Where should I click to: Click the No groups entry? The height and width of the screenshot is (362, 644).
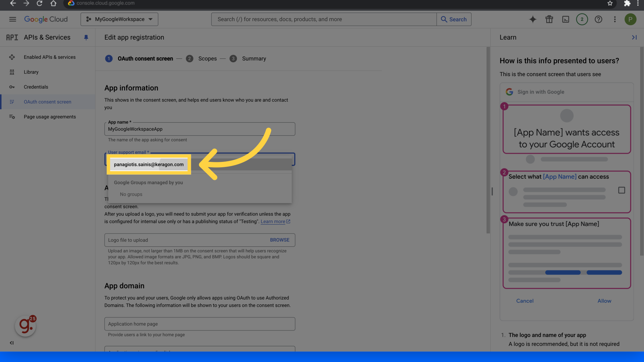(x=131, y=194)
